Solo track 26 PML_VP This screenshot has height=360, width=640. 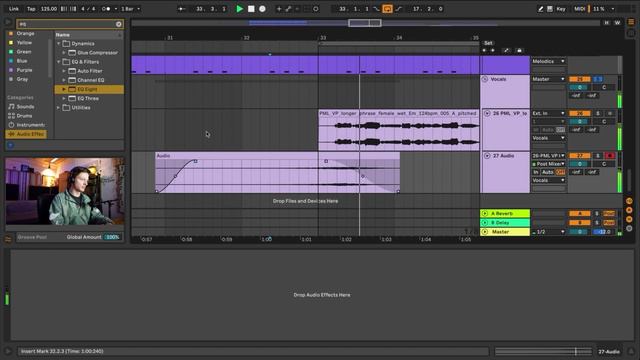pos(598,113)
